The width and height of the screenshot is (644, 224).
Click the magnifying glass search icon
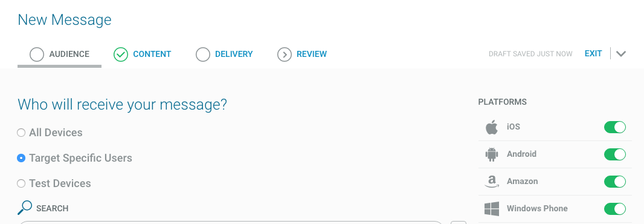25,208
